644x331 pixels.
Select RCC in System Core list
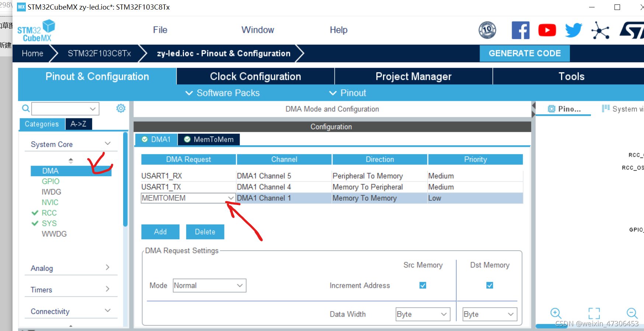click(x=49, y=213)
